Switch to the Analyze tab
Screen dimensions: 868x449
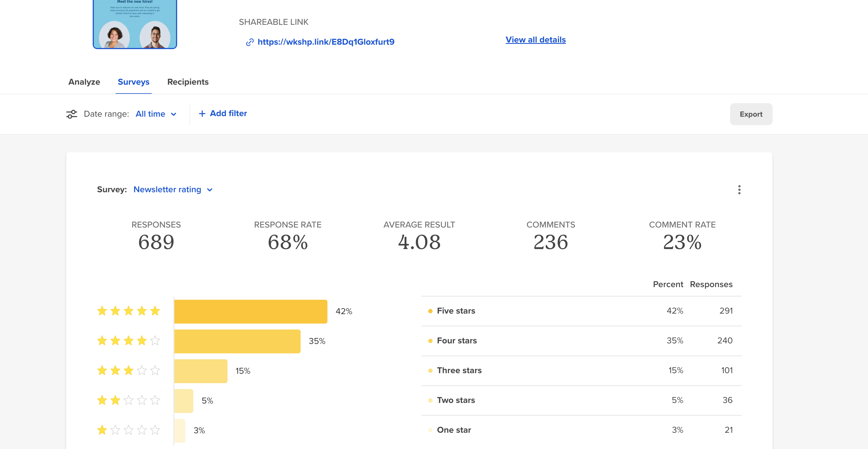coord(84,82)
